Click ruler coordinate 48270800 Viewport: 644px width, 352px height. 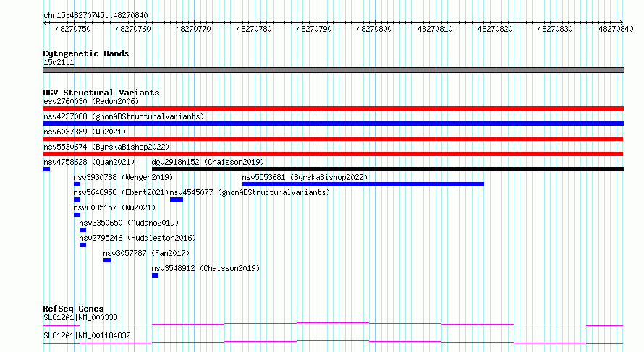point(374,29)
